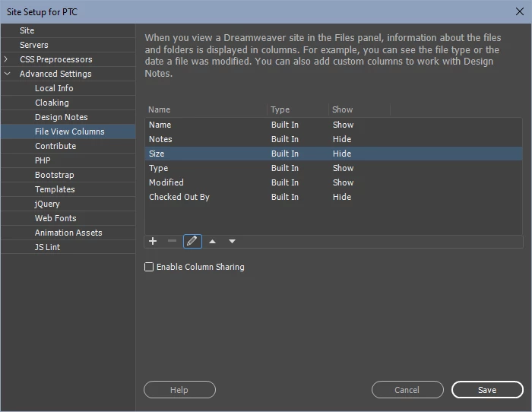Edit selected column with pencil icon

pos(192,241)
